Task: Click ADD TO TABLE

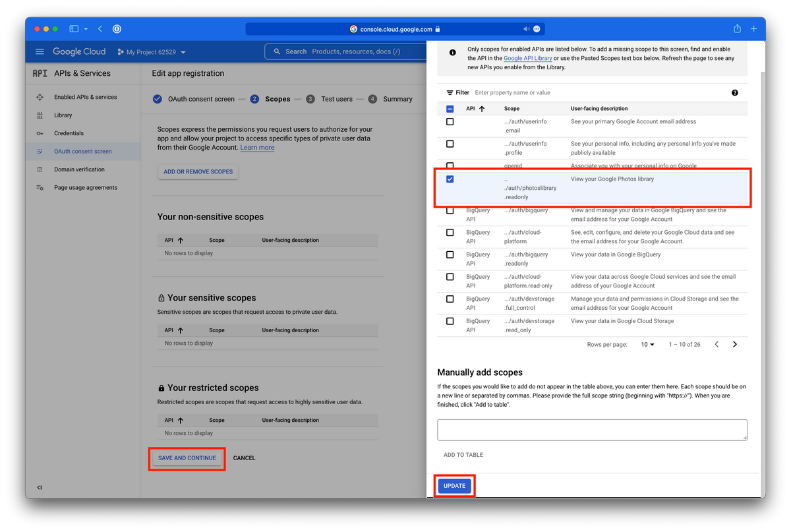Action: coord(463,455)
